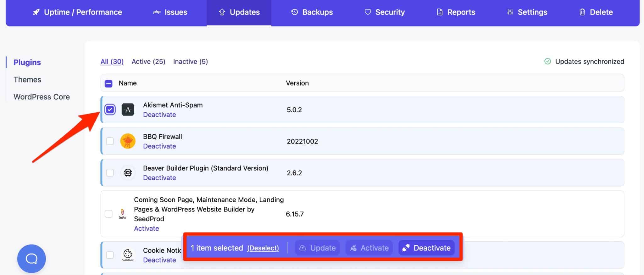
Task: Deactivate link under Akismet Anti-Spam
Action: pyautogui.click(x=159, y=115)
